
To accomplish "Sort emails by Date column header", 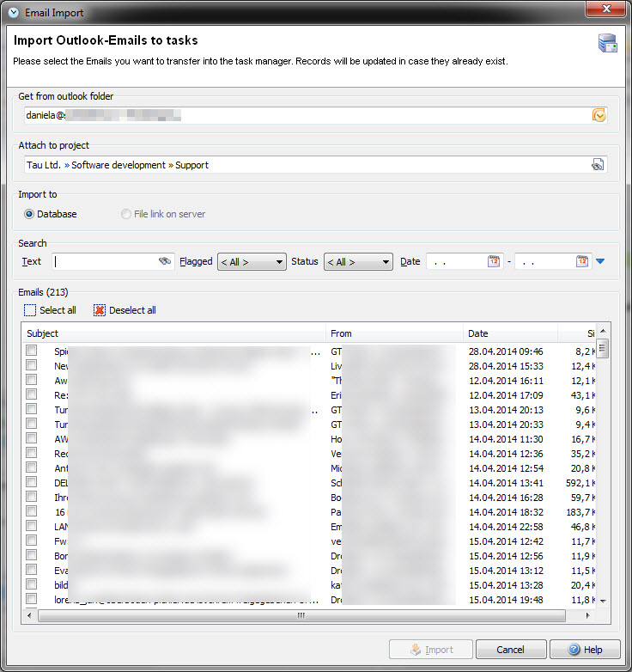I will (510, 333).
